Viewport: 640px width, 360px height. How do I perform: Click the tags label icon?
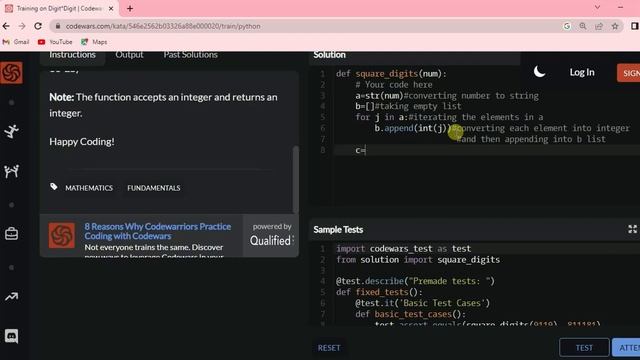(53, 187)
